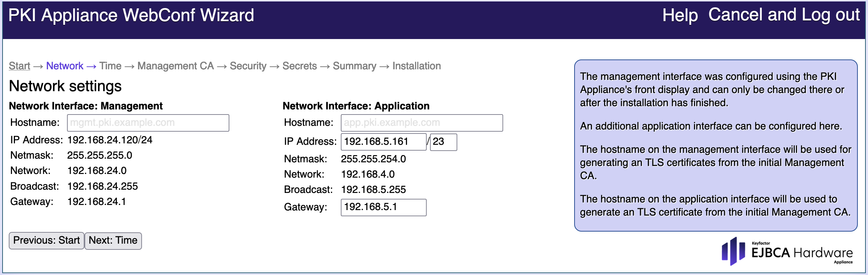Click the Keyfactor EJBCA Hardware logo icon
This screenshot has width=868, height=275.
pyautogui.click(x=733, y=252)
